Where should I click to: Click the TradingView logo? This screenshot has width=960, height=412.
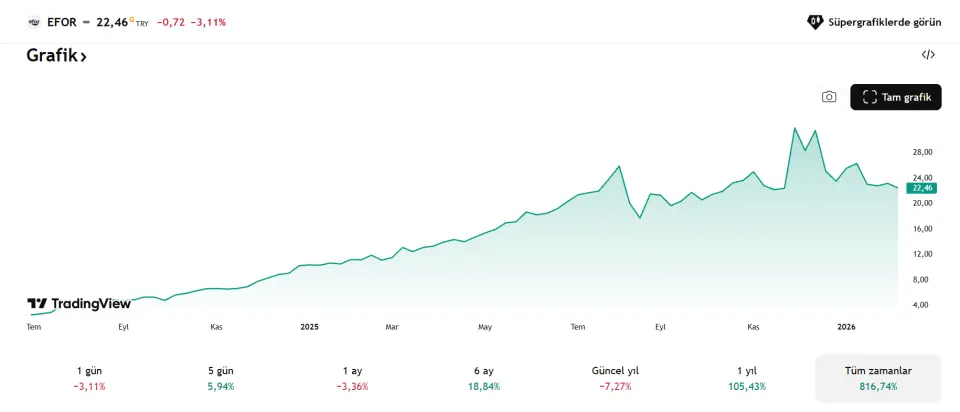coord(79,304)
